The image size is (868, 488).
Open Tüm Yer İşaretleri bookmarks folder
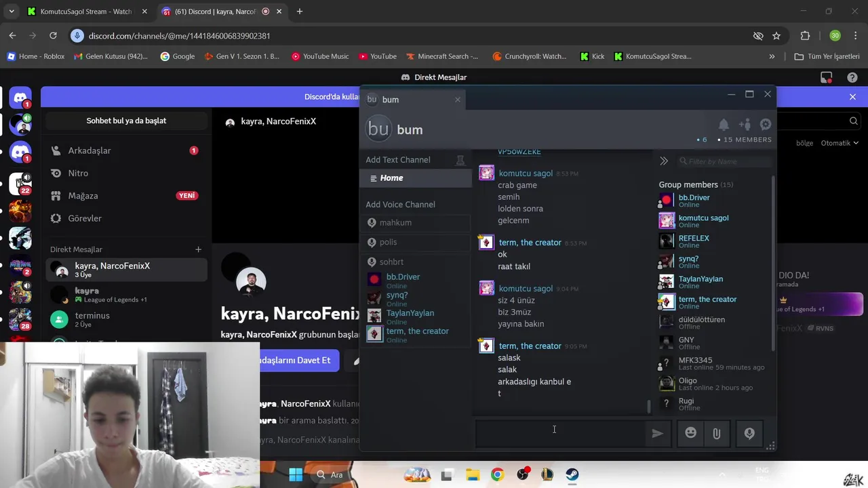click(x=827, y=56)
